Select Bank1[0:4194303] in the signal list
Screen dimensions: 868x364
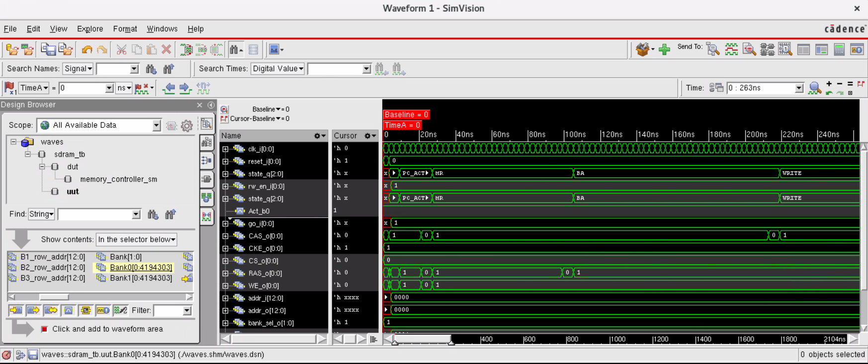(141, 278)
